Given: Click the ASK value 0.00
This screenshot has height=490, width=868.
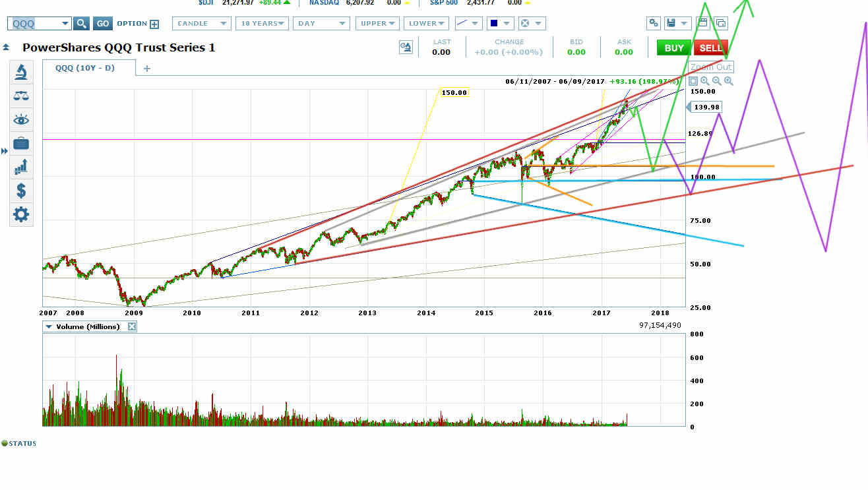Looking at the screenshot, I should pyautogui.click(x=624, y=52).
